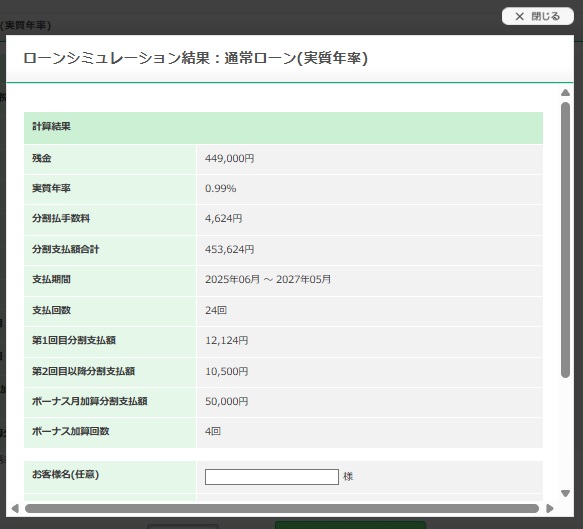
Task: Click the 計算結果 table header
Action: tap(283, 128)
